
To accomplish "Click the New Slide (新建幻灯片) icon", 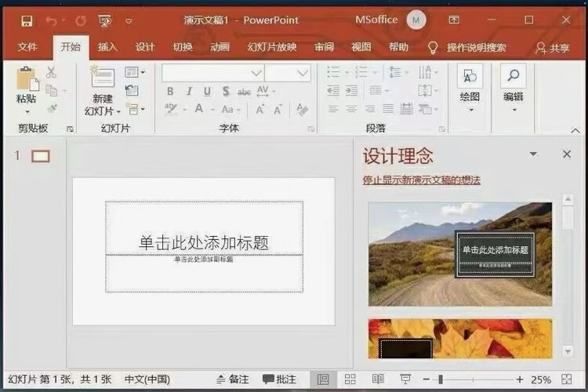I will [103, 78].
